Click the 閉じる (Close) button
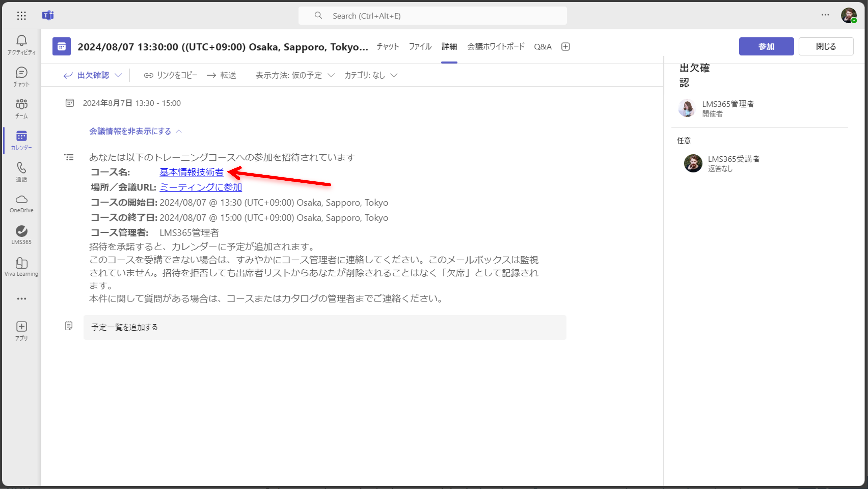 click(x=826, y=46)
